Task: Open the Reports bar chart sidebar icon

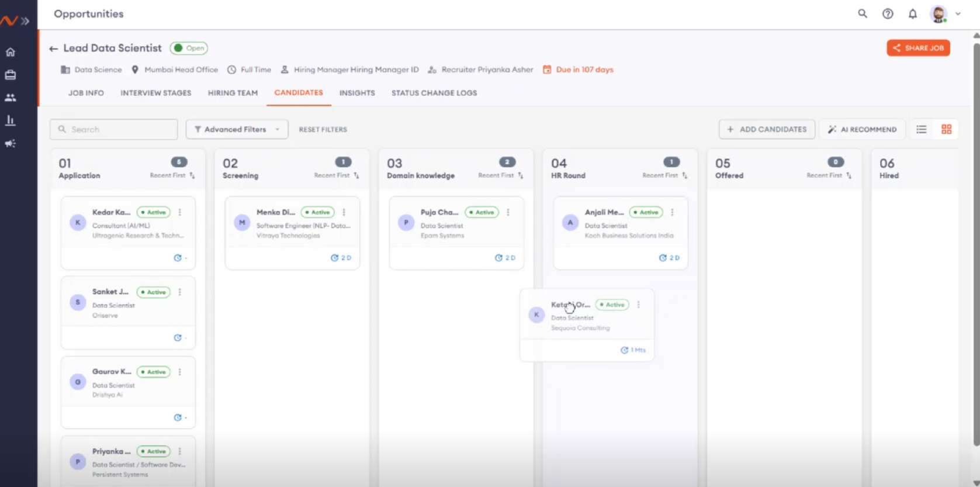Action: click(x=11, y=120)
